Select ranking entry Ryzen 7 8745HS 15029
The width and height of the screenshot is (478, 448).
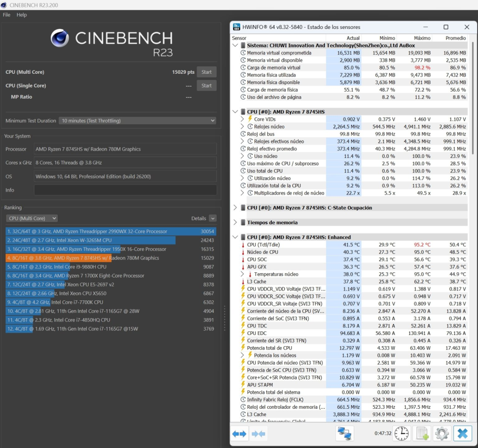111,258
